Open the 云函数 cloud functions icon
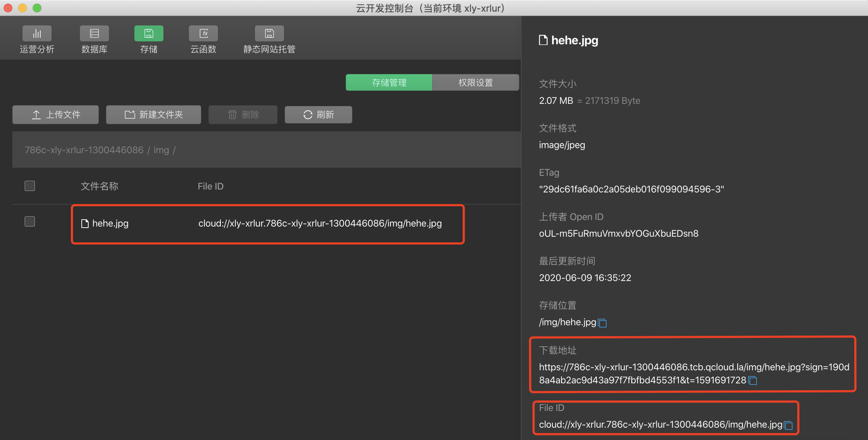868x440 pixels. pos(203,34)
